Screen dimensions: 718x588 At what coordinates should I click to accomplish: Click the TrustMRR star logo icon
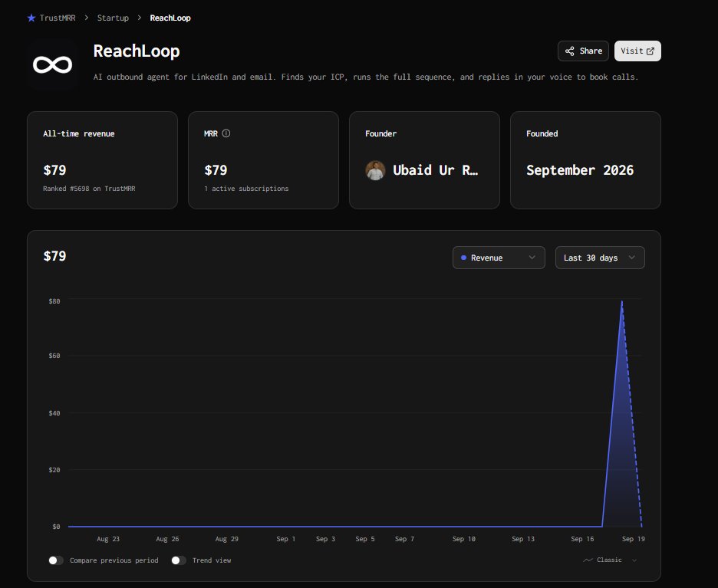[x=31, y=18]
